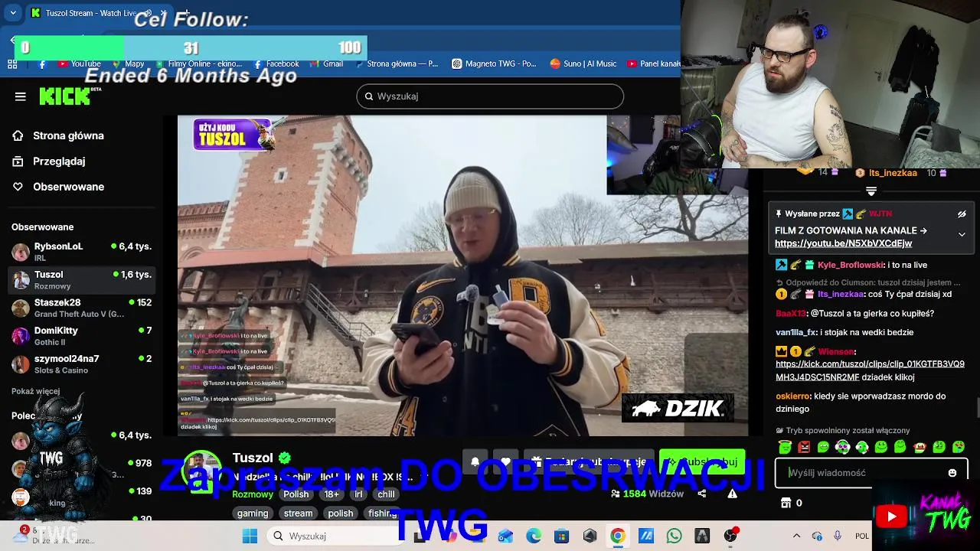Click the report warning triangle icon
This screenshot has height=551, width=980.
click(732, 494)
